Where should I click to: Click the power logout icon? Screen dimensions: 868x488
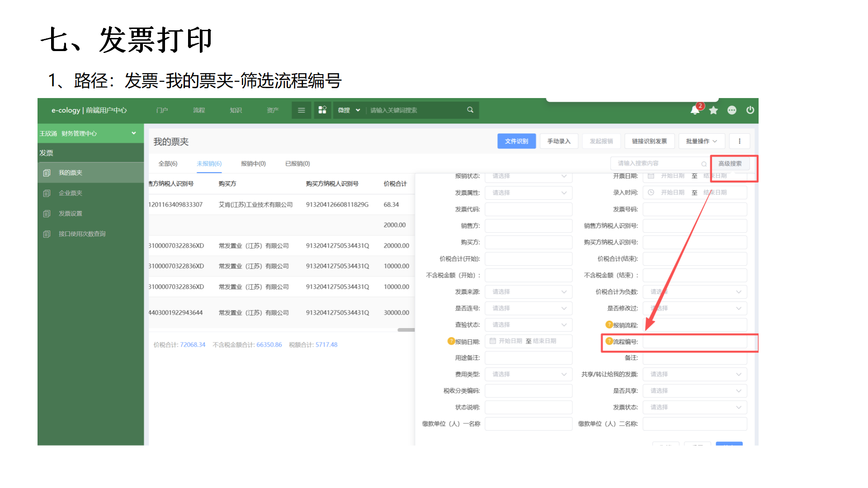(750, 110)
